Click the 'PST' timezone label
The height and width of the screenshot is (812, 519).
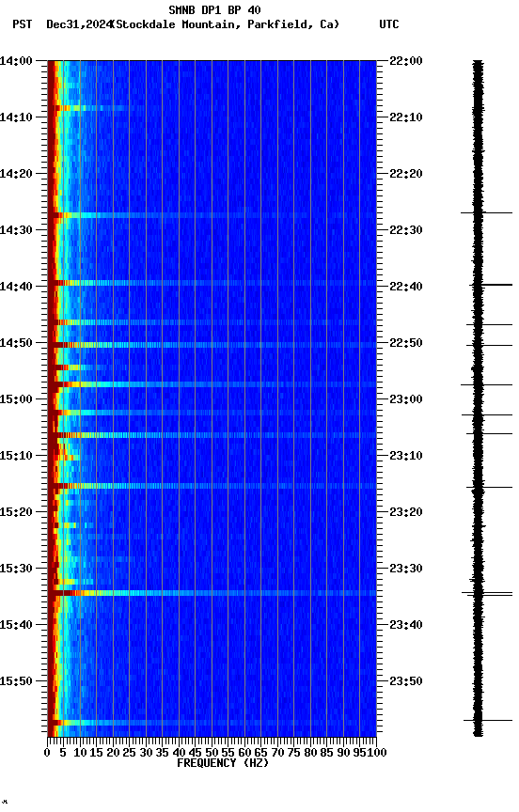pos(23,24)
